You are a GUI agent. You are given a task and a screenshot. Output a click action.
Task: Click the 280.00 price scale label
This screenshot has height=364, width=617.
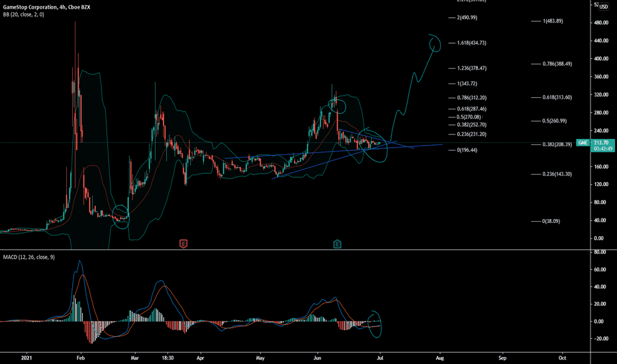601,113
